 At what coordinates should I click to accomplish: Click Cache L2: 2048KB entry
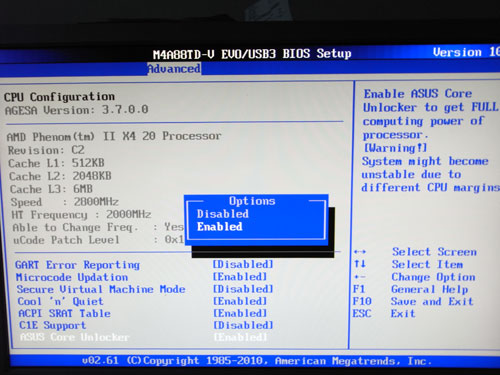(60, 176)
